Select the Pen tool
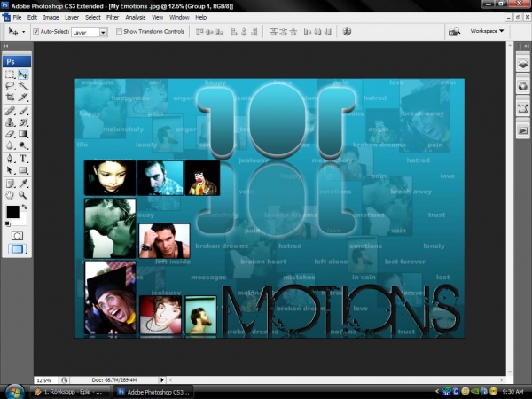 [x=10, y=159]
